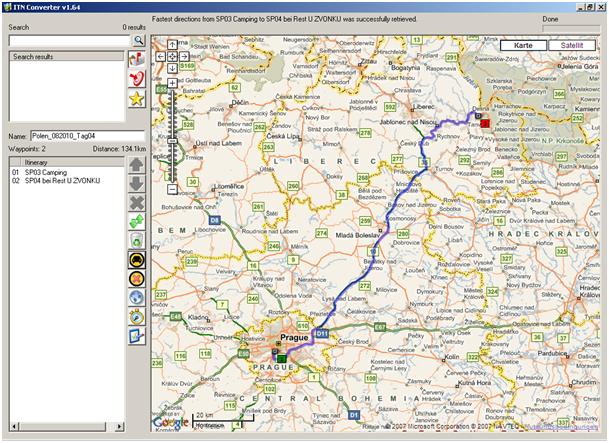Click the gray X delete waypoint button
Screen dimensions: 609x443
click(x=137, y=203)
